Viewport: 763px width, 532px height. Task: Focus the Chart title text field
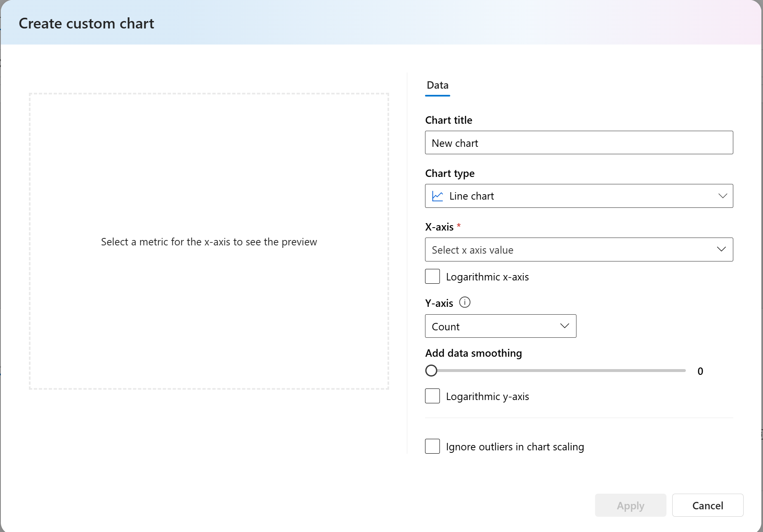(x=579, y=143)
